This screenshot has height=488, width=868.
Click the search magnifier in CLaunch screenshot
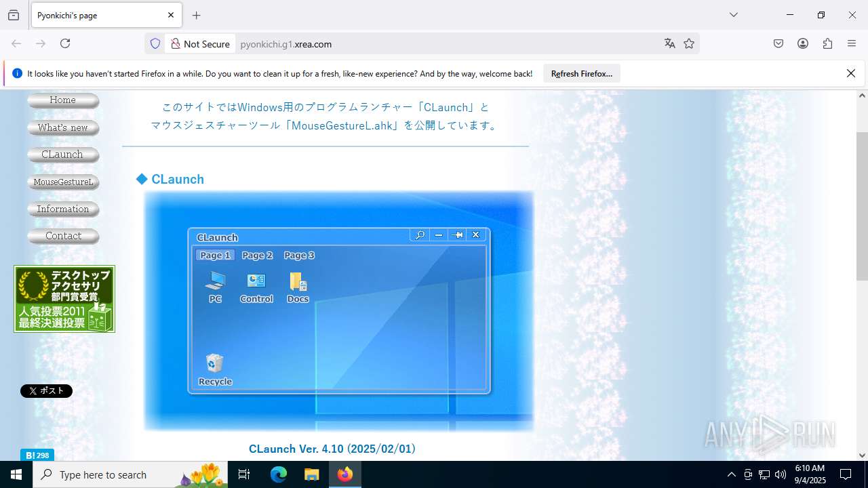pyautogui.click(x=420, y=235)
